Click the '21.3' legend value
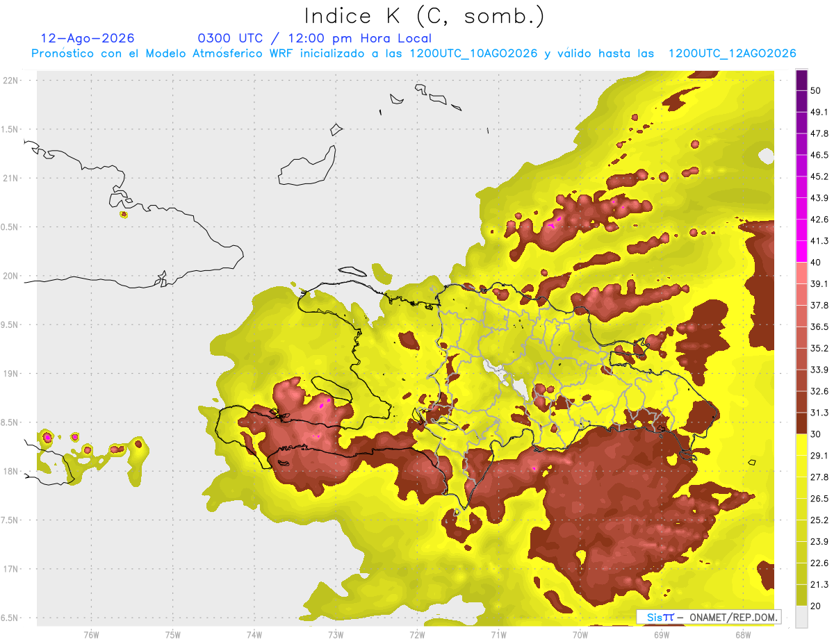Viewport: 834px width, 644px height. [820, 584]
